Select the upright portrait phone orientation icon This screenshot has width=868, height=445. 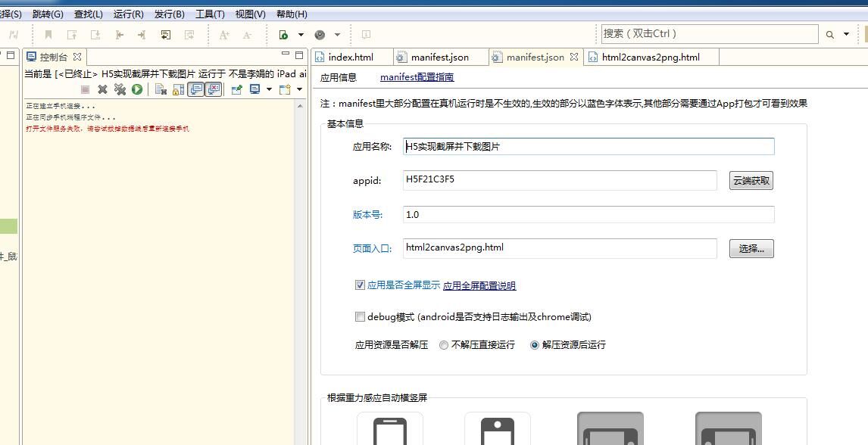click(390, 430)
